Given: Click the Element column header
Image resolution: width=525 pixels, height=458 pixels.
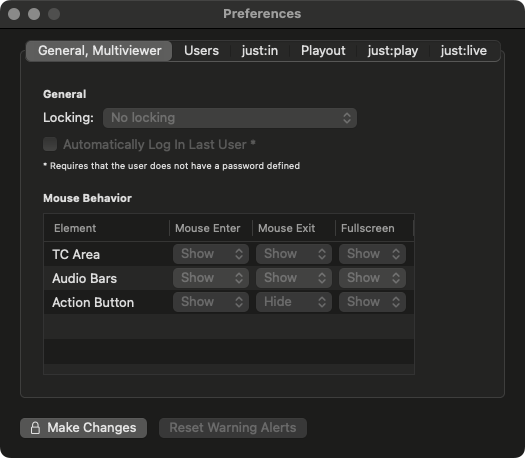Looking at the screenshot, I should coord(106,228).
